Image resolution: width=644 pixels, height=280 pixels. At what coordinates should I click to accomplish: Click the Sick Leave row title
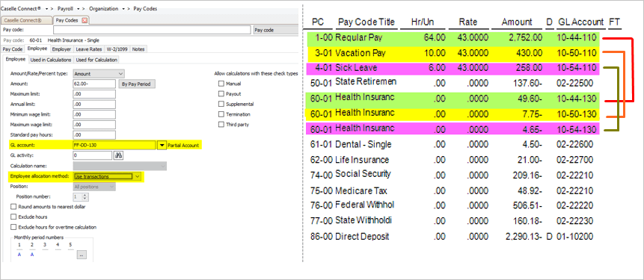[356, 68]
